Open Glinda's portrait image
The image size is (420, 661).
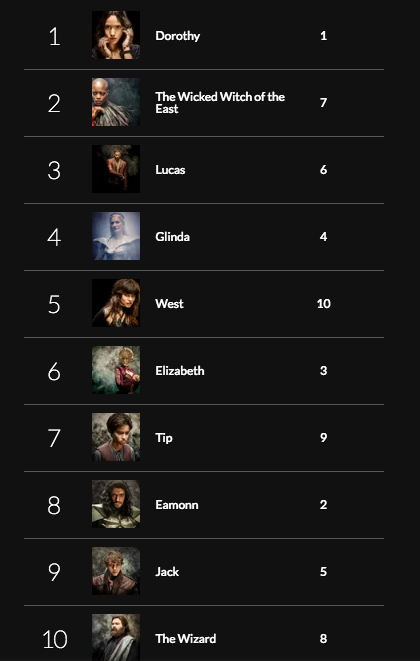(x=116, y=236)
